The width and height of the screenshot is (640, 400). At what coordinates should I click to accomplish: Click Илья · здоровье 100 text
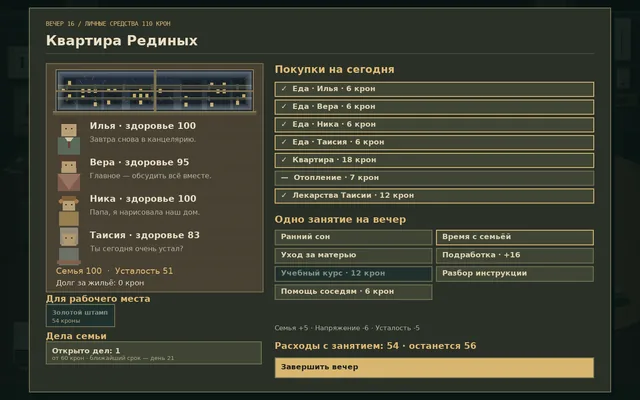click(x=143, y=126)
